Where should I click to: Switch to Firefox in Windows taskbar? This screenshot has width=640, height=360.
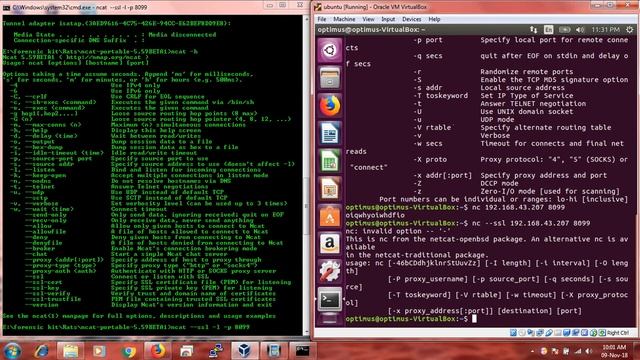click(x=158, y=351)
